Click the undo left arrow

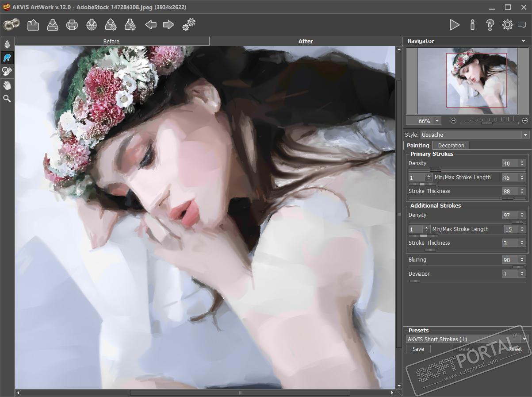click(x=151, y=25)
